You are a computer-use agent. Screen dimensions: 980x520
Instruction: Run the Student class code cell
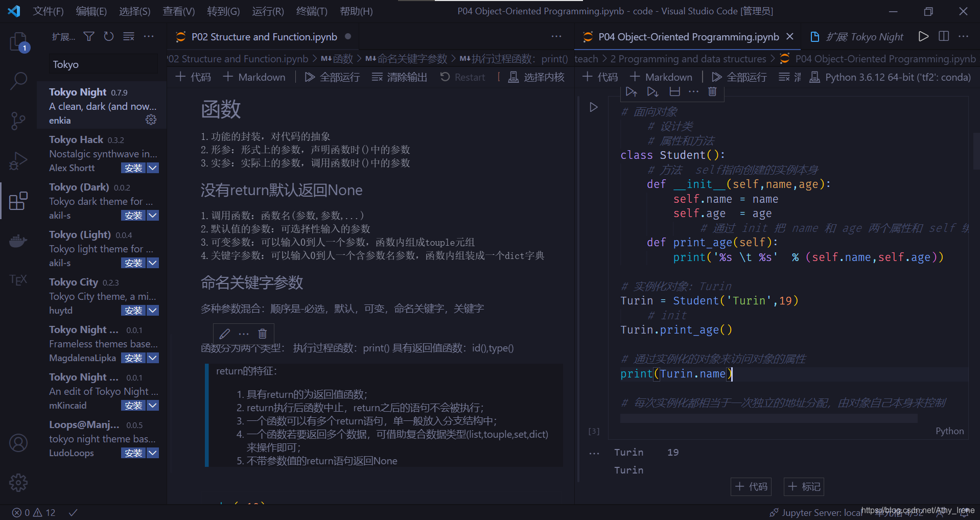click(x=593, y=107)
